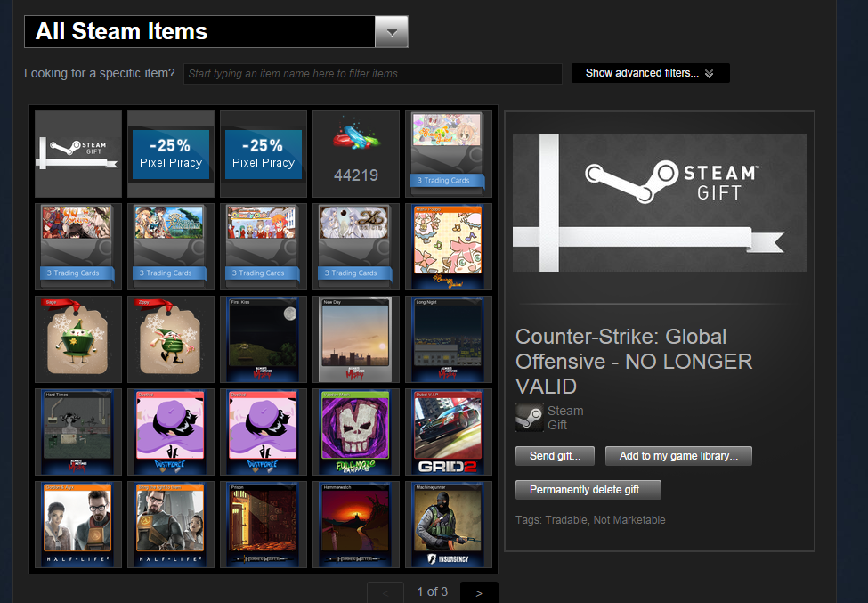The height and width of the screenshot is (603, 868).
Task: Focus the item name filter field
Action: tap(372, 74)
